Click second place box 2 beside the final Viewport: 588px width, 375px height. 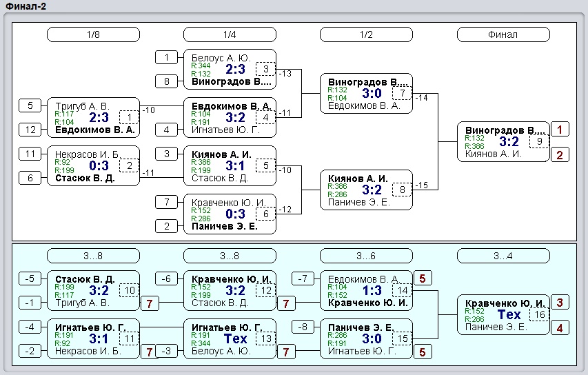(560, 154)
